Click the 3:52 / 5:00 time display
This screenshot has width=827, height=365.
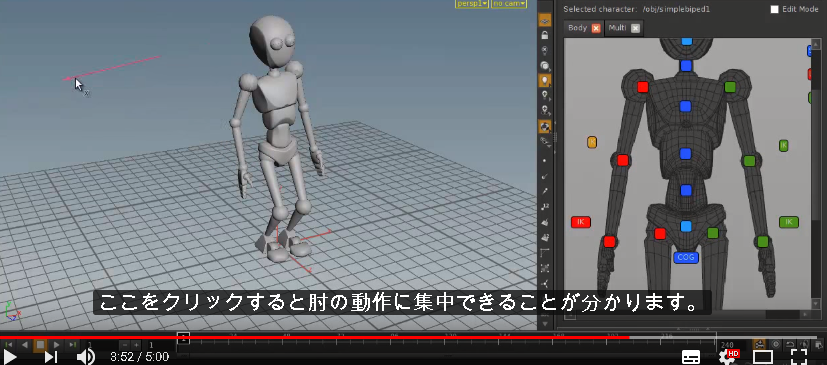139,357
